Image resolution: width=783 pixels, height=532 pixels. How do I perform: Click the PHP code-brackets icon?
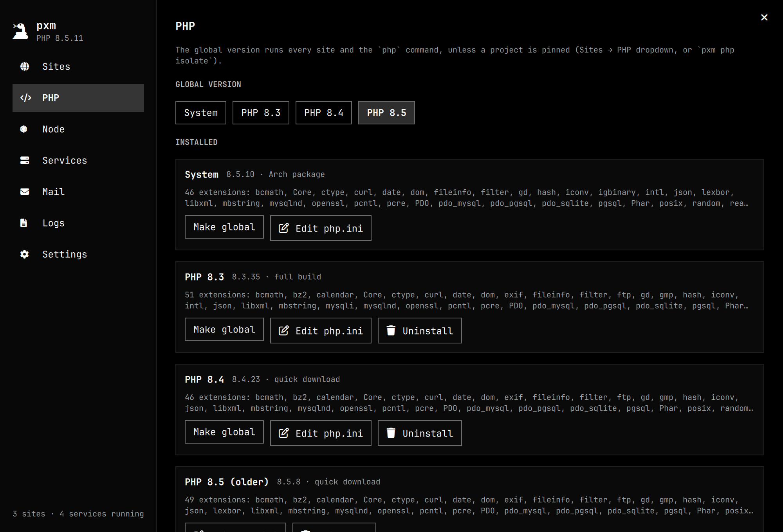25,98
